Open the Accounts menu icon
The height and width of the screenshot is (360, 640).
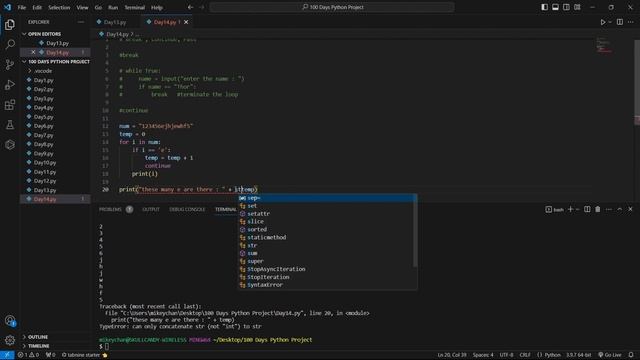coord(10,321)
